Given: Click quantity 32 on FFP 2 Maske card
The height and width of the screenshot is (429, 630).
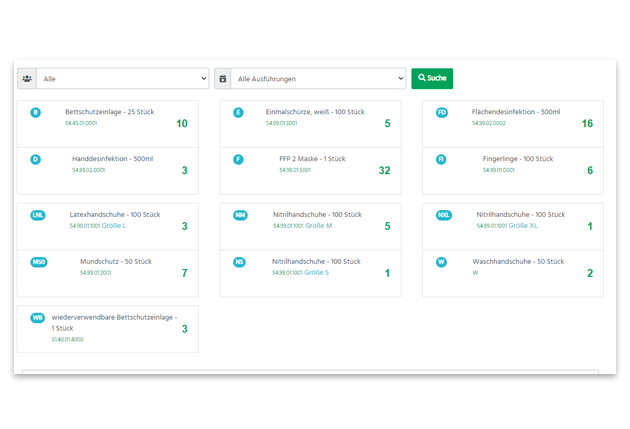Looking at the screenshot, I should [385, 170].
